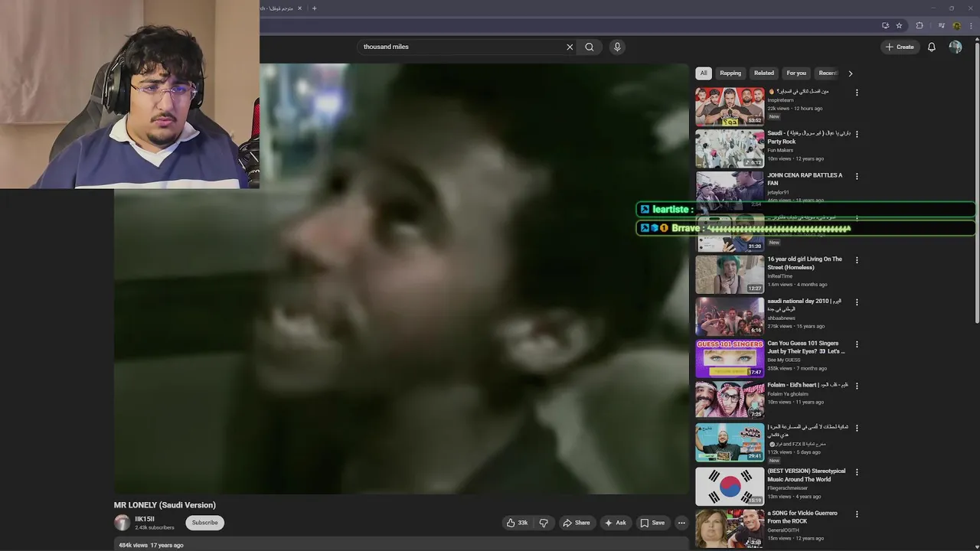Open options for 16 year old girl video
The image size is (980, 551).
[857, 260]
